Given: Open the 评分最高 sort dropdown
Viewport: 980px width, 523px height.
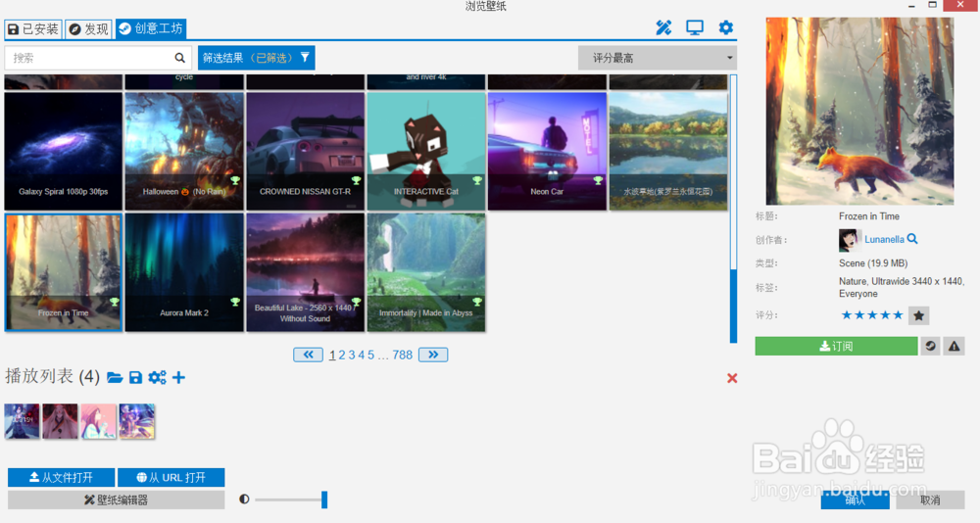Looking at the screenshot, I should tap(658, 58).
